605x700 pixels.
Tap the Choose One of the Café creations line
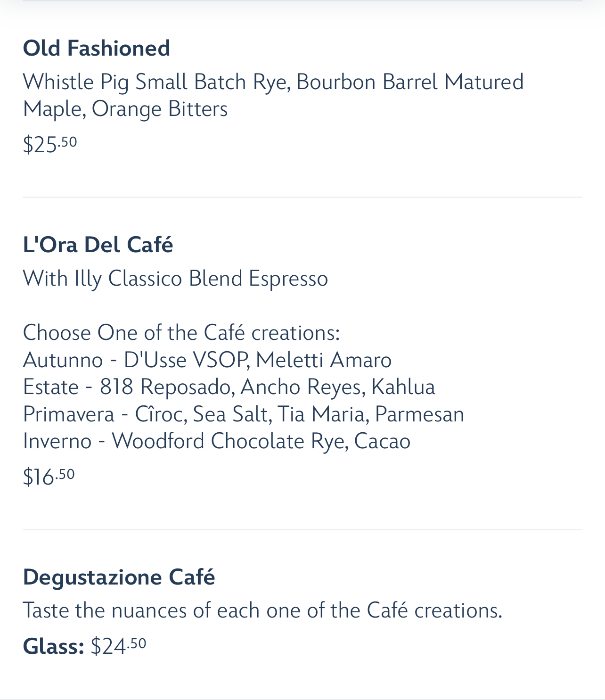[x=181, y=333]
